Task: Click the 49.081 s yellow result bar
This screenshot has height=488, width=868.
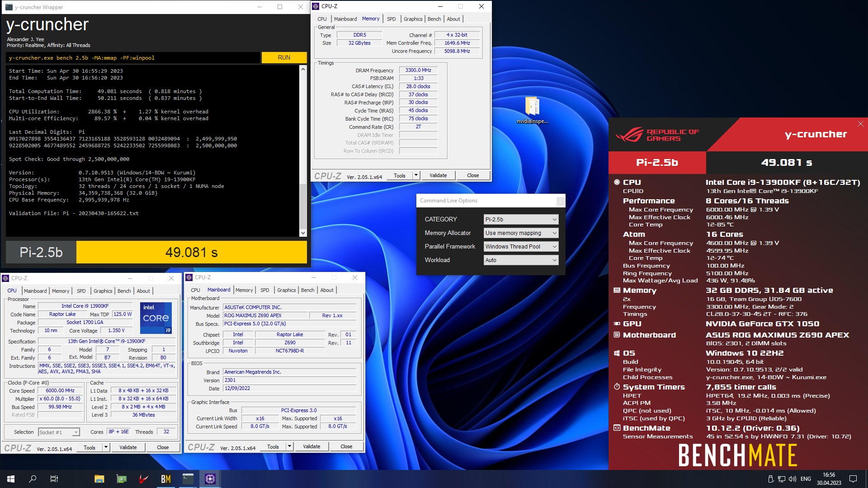Action: click(x=192, y=252)
